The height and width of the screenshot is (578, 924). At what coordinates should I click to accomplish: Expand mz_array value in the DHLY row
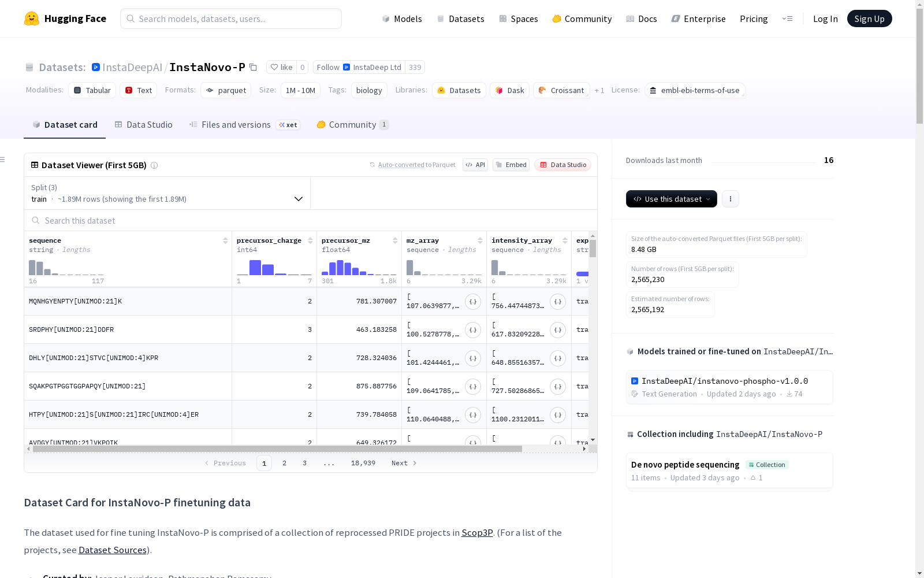(473, 358)
